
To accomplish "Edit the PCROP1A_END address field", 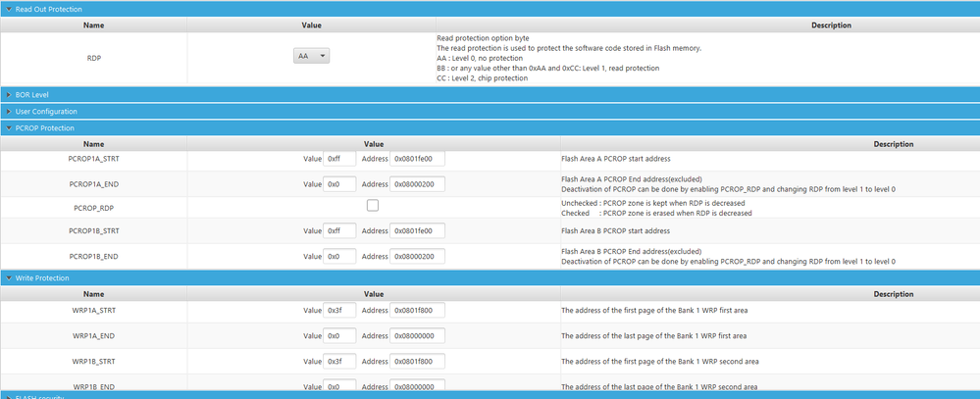I will tap(417, 184).
